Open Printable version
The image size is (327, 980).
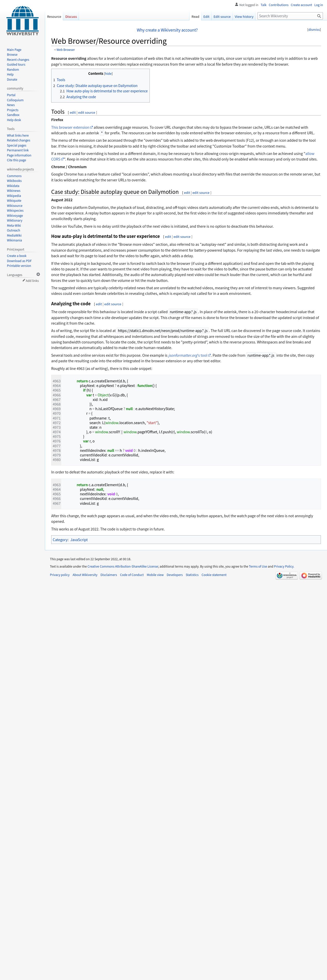pyautogui.click(x=19, y=266)
